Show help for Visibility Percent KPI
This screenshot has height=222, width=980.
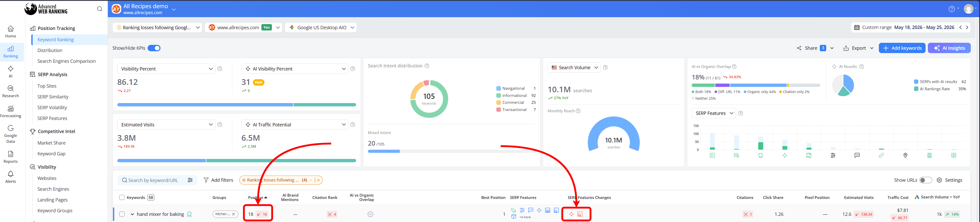tap(220, 69)
